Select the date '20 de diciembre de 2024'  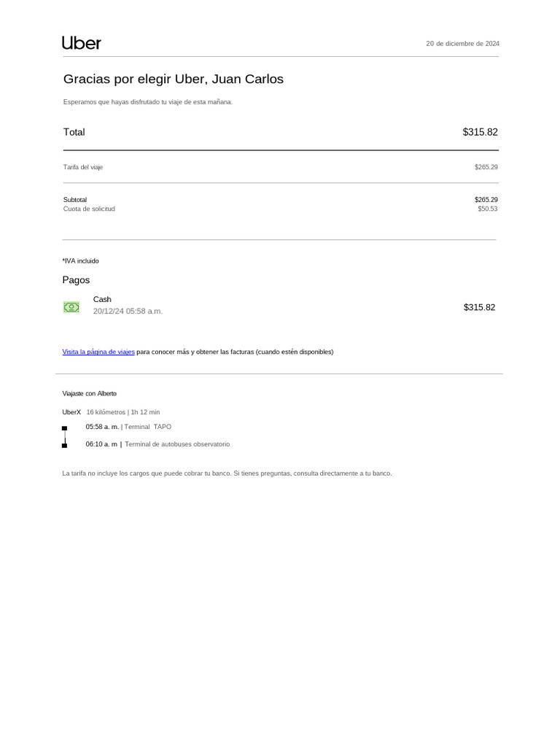point(463,43)
